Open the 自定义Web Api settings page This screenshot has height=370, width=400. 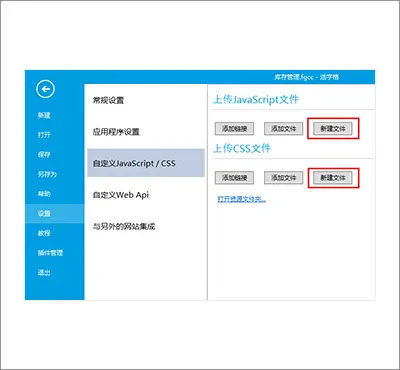point(121,195)
